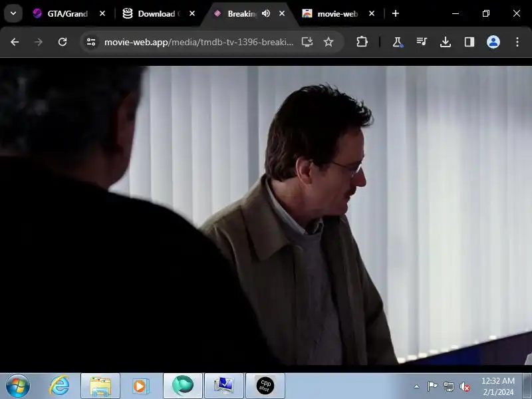
Task: Open the cpp shot taskbar app
Action: tap(265, 386)
